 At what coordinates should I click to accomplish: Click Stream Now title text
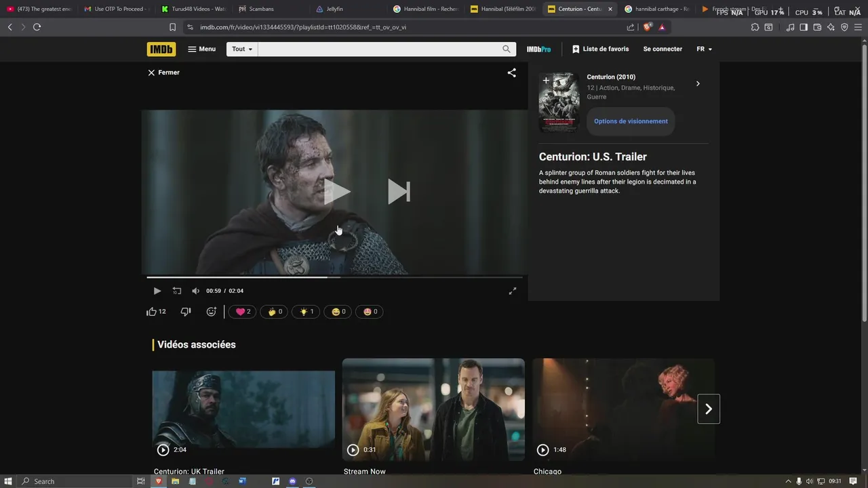click(x=365, y=472)
